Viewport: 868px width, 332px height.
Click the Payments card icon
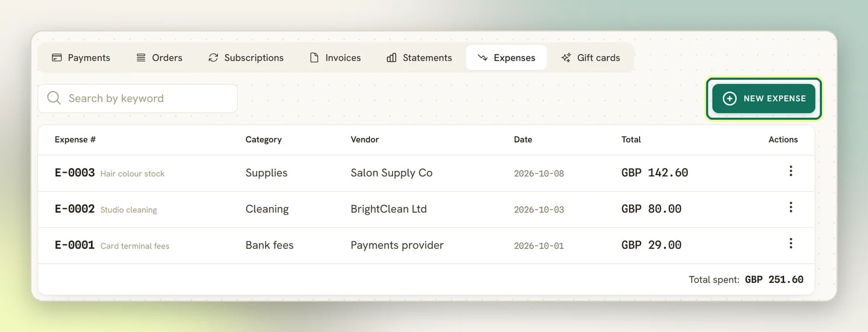click(x=56, y=58)
